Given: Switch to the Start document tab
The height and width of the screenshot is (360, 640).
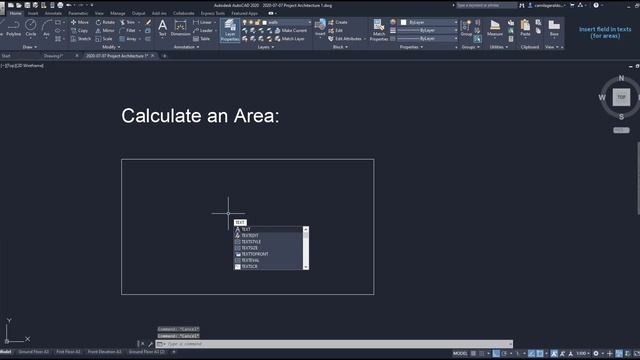Looking at the screenshot, I should 6,56.
